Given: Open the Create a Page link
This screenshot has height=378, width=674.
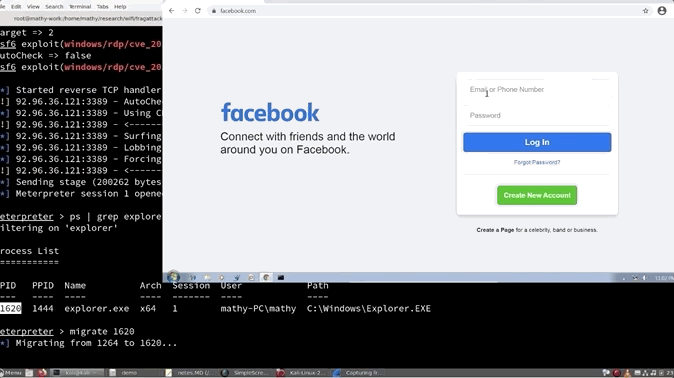Looking at the screenshot, I should coord(495,230).
